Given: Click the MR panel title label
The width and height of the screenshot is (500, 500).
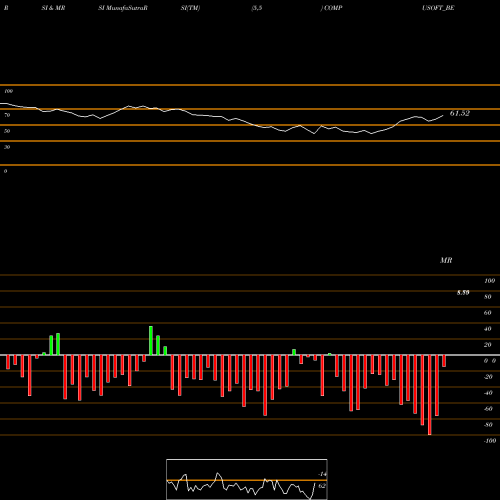Looking at the screenshot, I should tap(446, 260).
